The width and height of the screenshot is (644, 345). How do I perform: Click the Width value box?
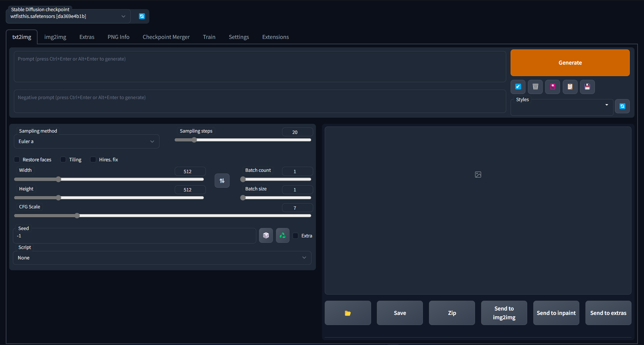(x=190, y=171)
